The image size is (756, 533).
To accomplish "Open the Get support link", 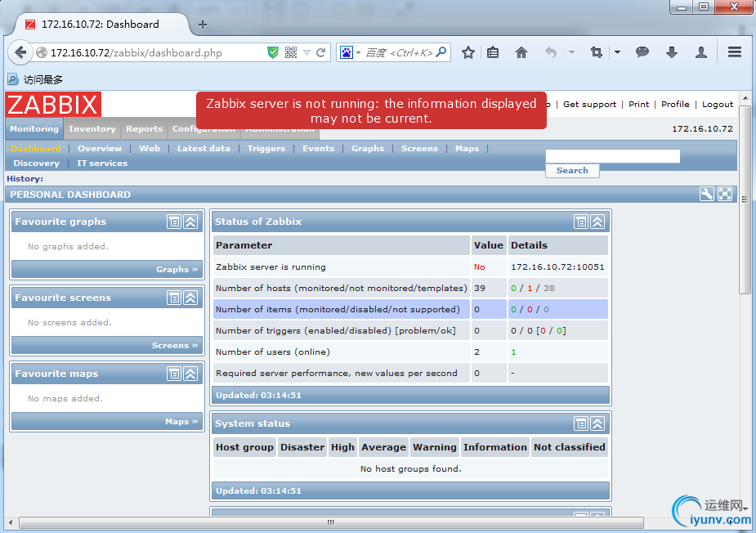I will [589, 104].
